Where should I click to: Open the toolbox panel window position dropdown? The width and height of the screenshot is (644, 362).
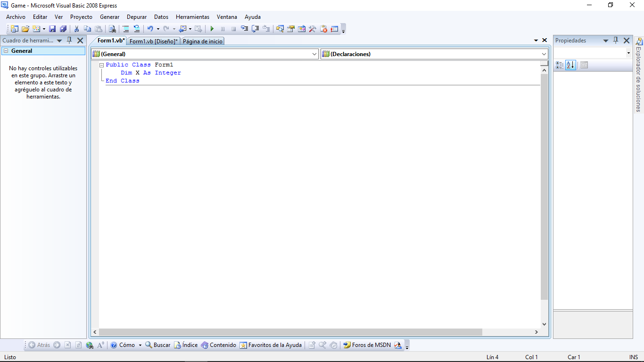(59, 41)
